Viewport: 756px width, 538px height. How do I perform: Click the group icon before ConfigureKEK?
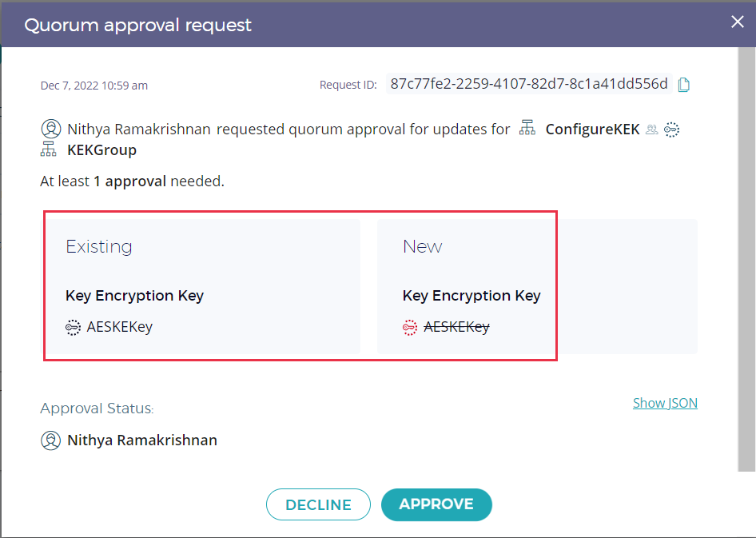(527, 128)
